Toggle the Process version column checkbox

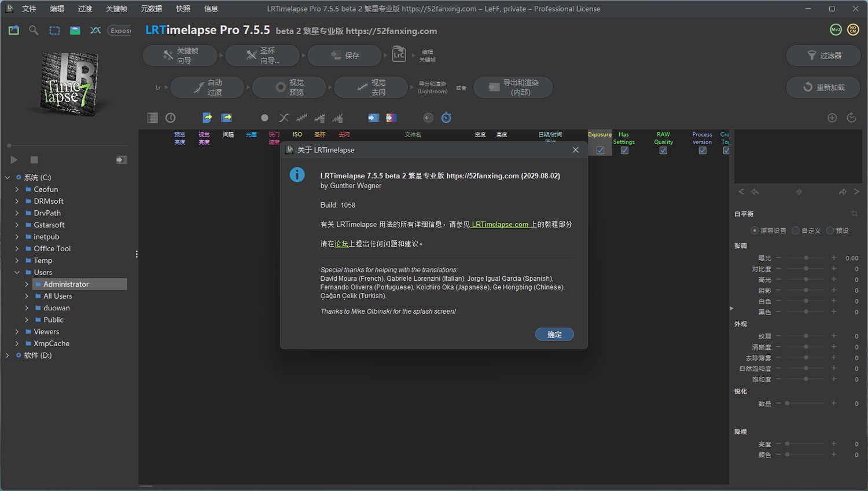703,151
